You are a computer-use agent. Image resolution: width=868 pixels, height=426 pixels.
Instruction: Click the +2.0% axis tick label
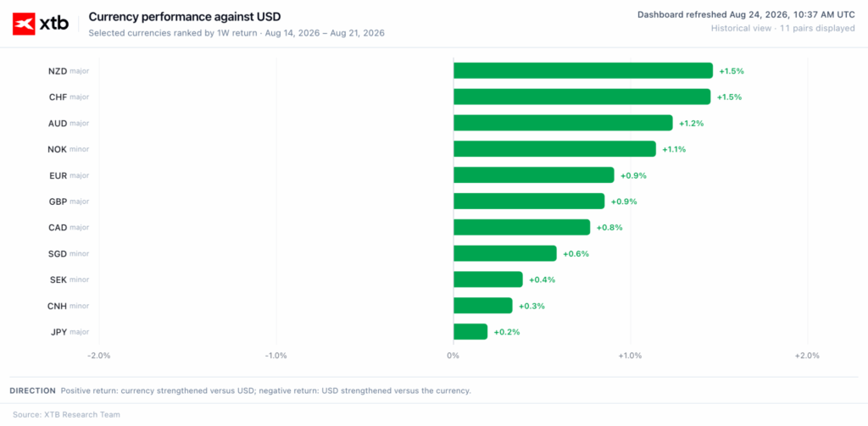[807, 356]
